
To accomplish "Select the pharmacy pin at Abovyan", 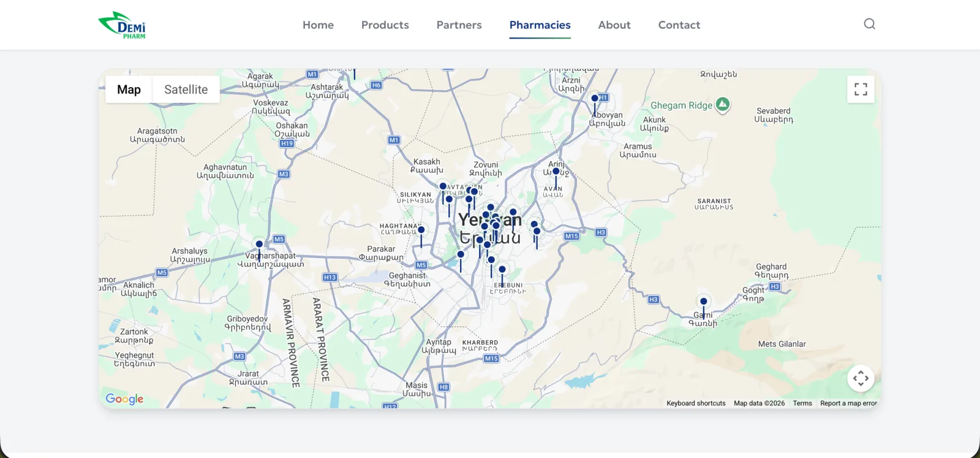I will pyautogui.click(x=595, y=98).
